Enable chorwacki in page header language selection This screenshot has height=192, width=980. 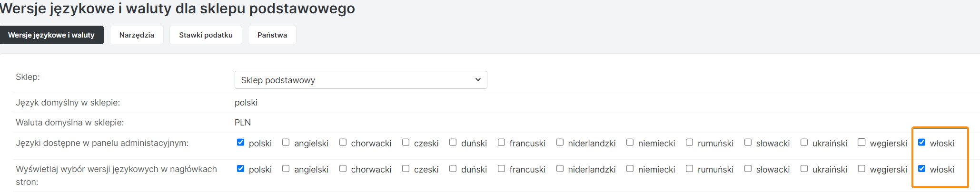[343, 169]
